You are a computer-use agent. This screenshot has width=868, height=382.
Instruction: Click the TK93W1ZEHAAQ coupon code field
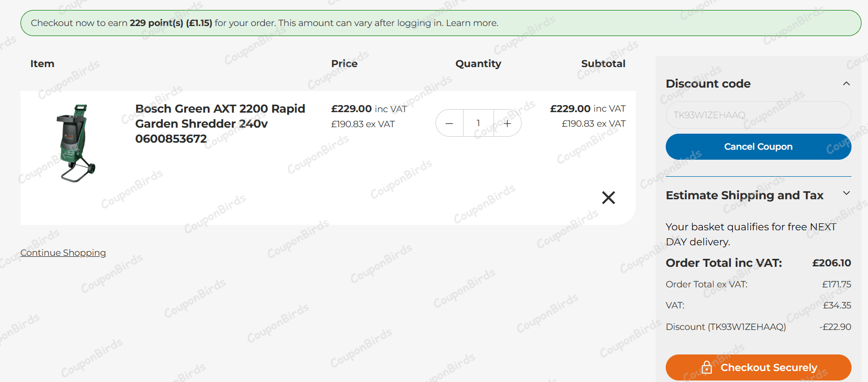point(758,115)
